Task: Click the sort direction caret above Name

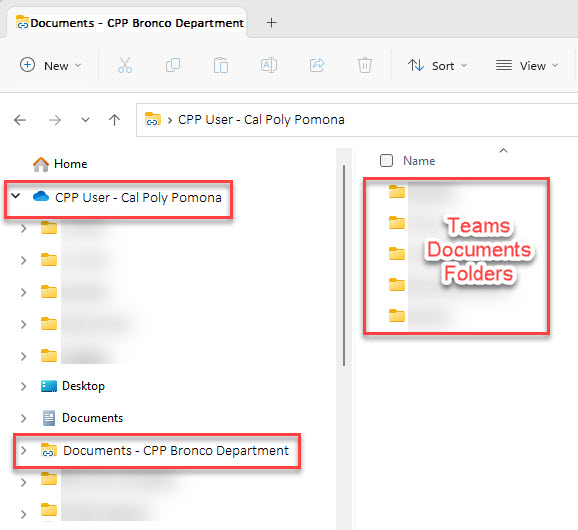Action: pos(503,150)
